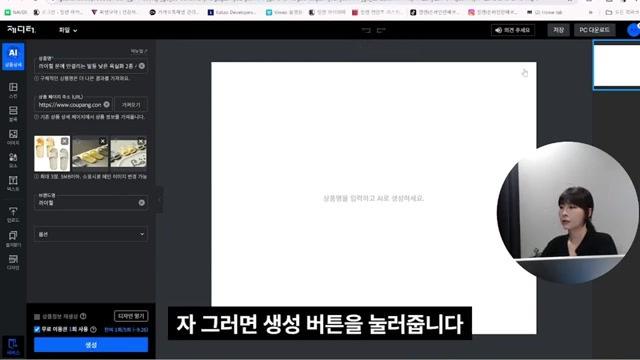Click the blank canvas placeholder text
This screenshot has width=640, height=360.
pos(373,198)
